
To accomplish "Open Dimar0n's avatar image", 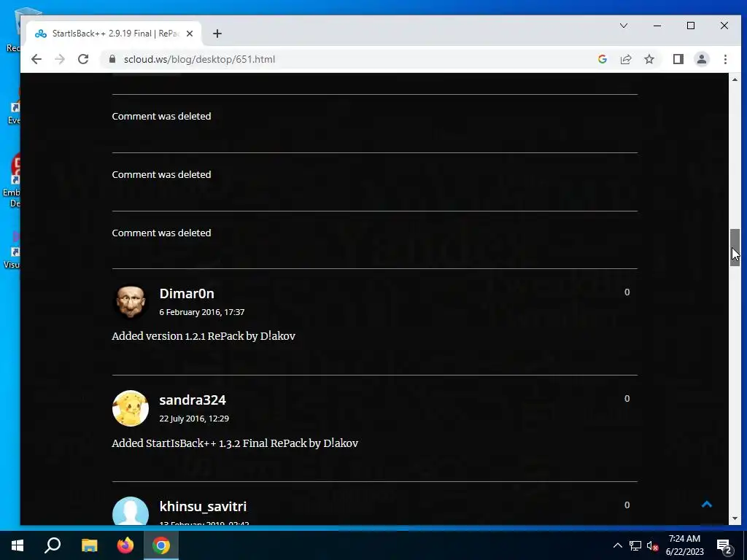I will tap(130, 302).
